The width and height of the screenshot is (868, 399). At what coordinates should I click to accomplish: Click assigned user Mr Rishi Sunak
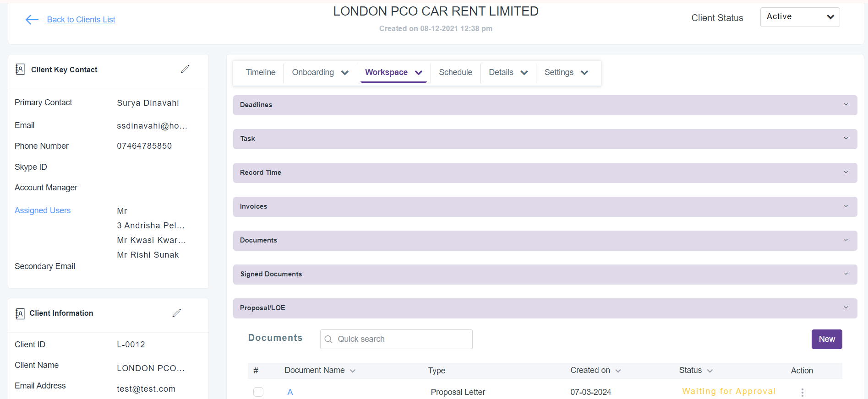[147, 255]
